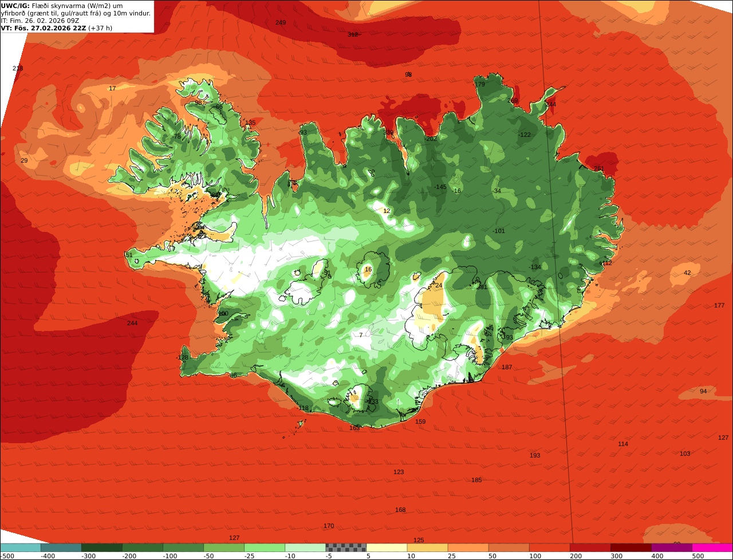
Task: Click the map value -34 in the northeast interior
Action: point(496,191)
